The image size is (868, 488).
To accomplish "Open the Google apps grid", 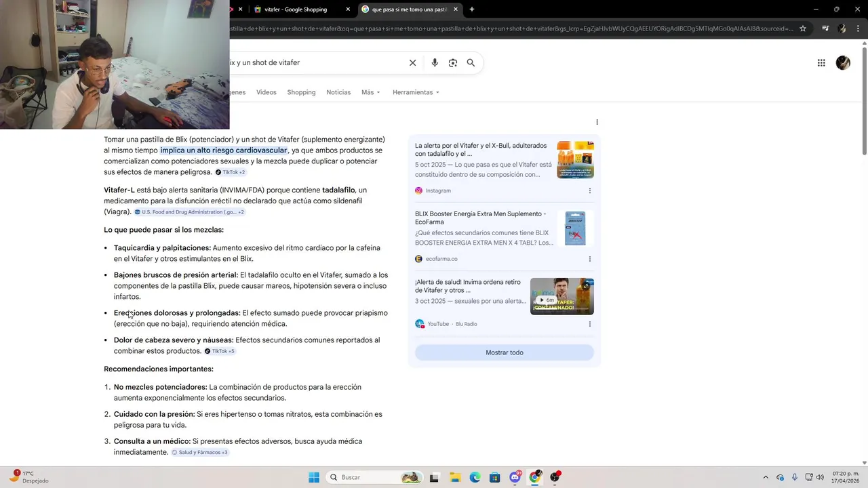I will coord(821,63).
